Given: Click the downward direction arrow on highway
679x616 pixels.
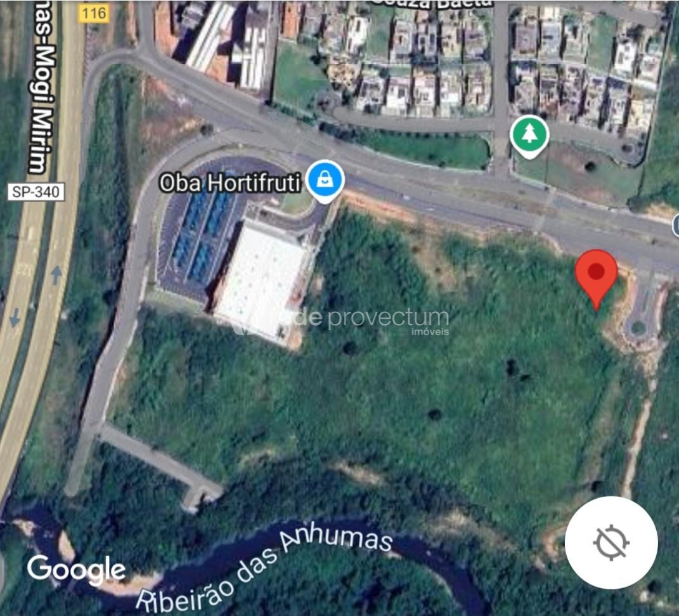Looking at the screenshot, I should pyautogui.click(x=15, y=318).
